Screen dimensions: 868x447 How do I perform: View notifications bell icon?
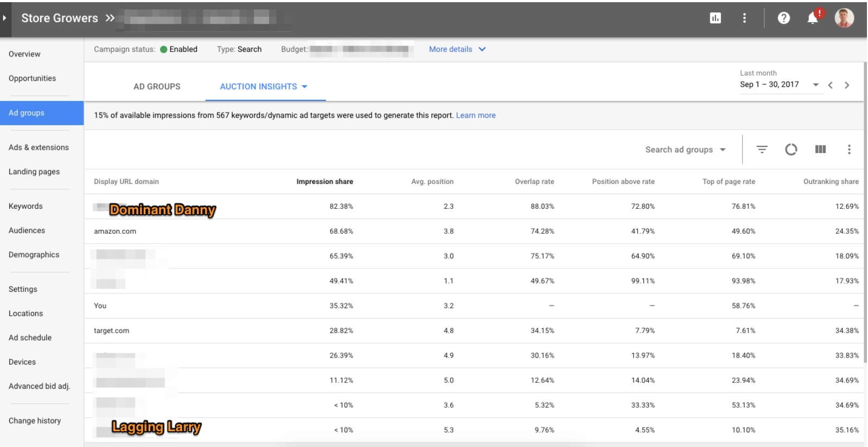(813, 17)
